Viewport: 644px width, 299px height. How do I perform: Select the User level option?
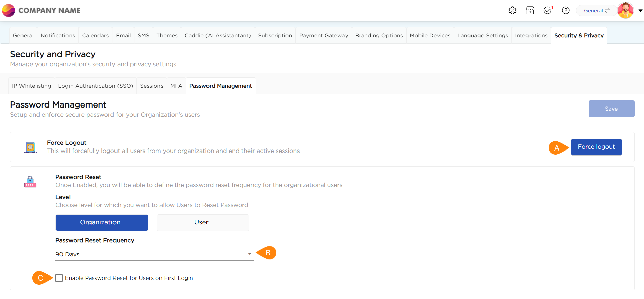(203, 223)
